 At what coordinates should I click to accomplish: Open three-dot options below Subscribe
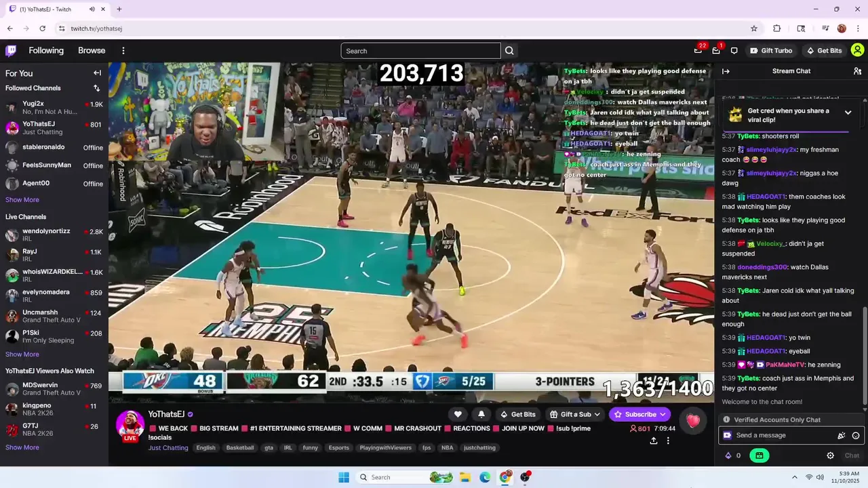pos(668,441)
